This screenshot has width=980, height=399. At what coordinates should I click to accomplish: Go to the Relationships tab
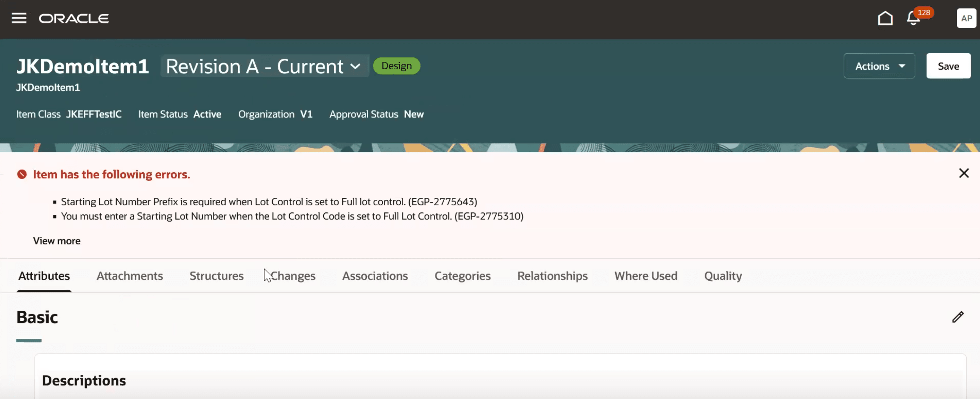(x=552, y=276)
